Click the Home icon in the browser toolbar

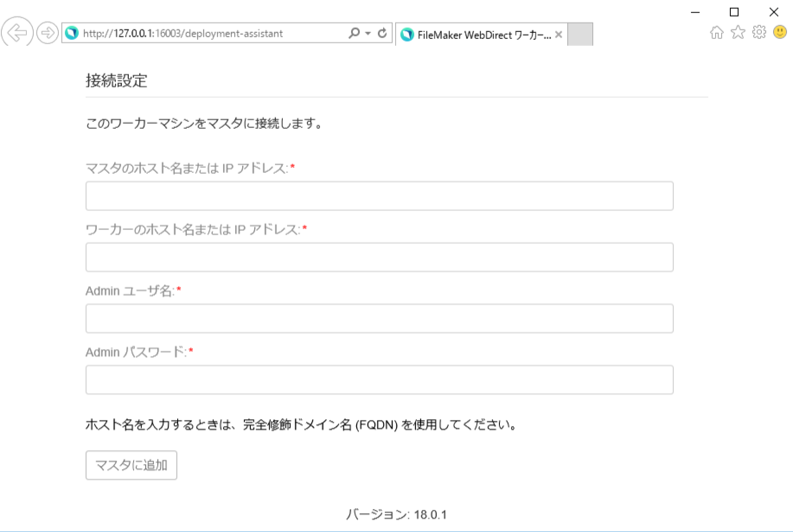[716, 32]
